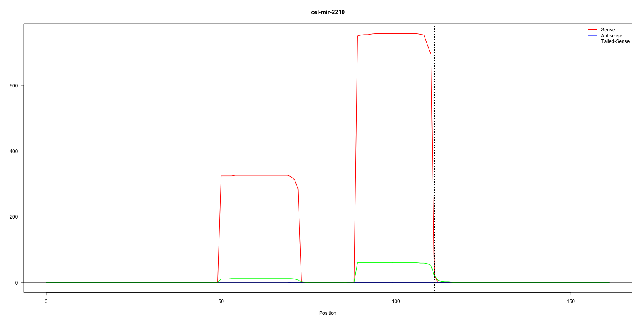Click the y-axis tick label 400
The height and width of the screenshot is (322, 644).
[x=14, y=151]
